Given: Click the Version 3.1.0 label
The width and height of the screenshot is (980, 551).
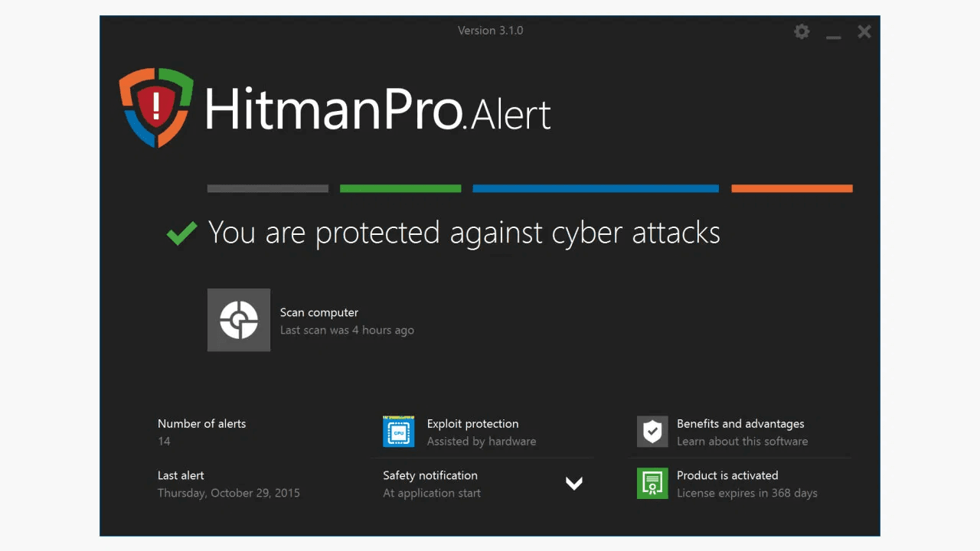Looking at the screenshot, I should click(490, 31).
